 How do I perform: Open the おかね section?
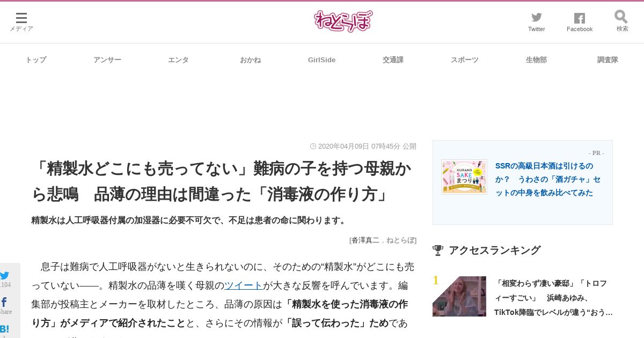250,60
